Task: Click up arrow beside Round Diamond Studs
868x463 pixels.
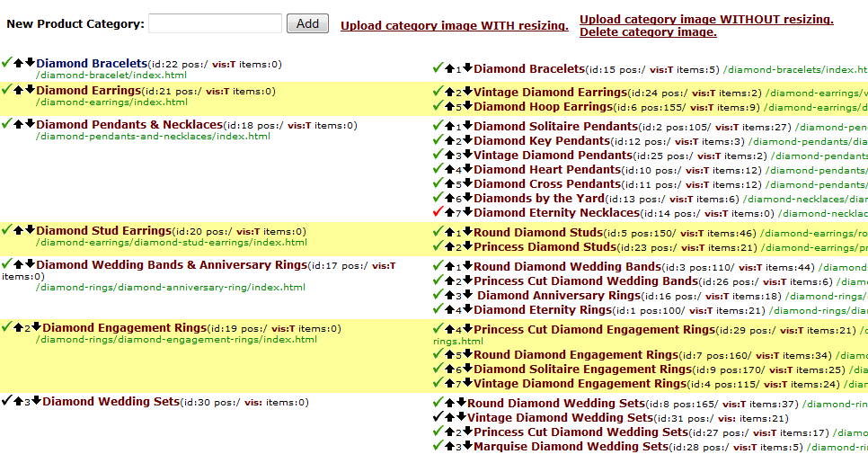Action: (x=448, y=233)
